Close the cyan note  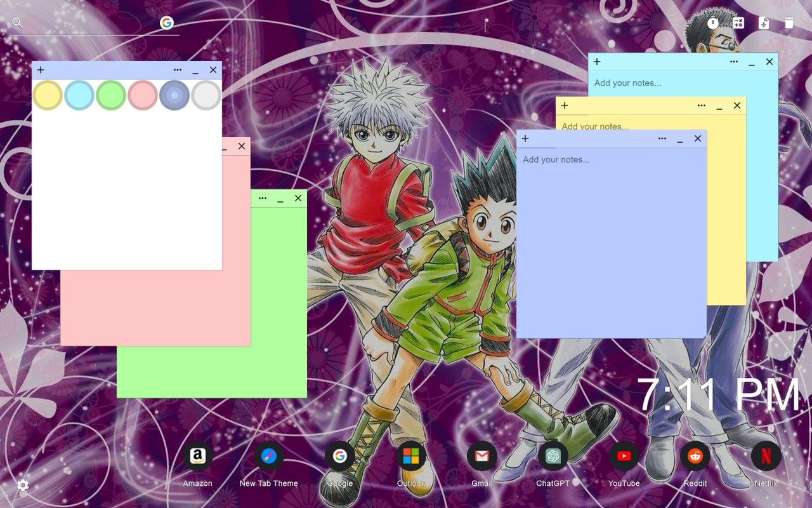[x=769, y=62]
